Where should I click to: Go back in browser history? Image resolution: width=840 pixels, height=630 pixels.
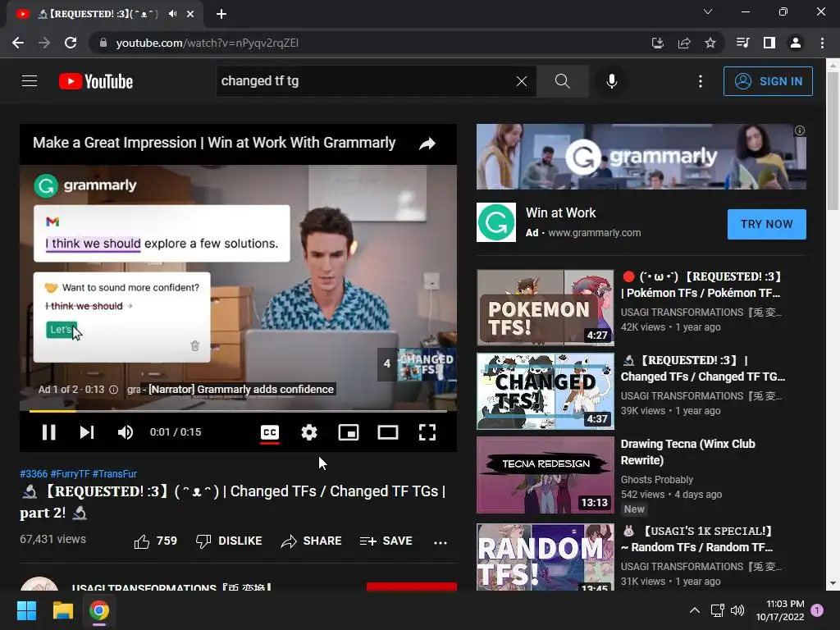[x=18, y=43]
